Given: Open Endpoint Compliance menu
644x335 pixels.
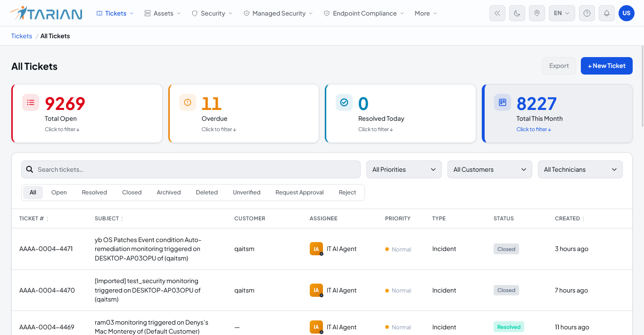Looking at the screenshot, I should pyautogui.click(x=364, y=13).
